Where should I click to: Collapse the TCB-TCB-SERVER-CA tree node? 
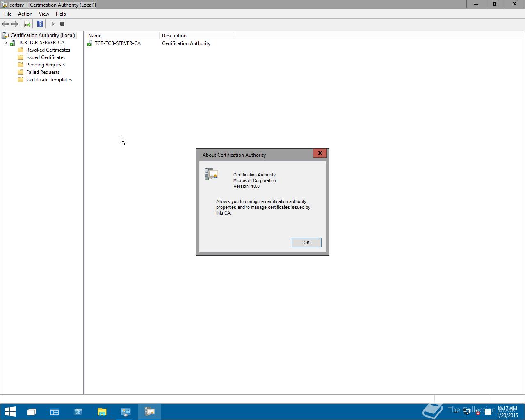(6, 43)
